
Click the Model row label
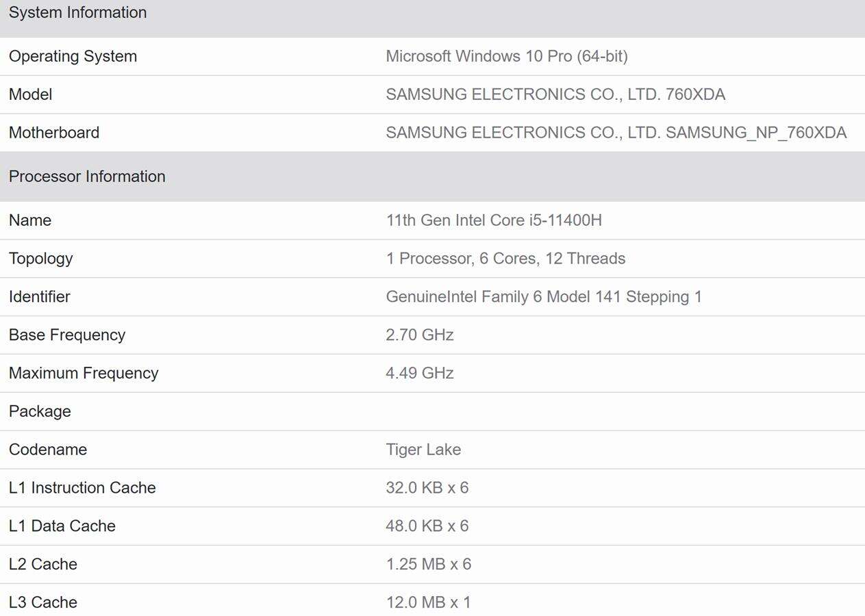30,94
